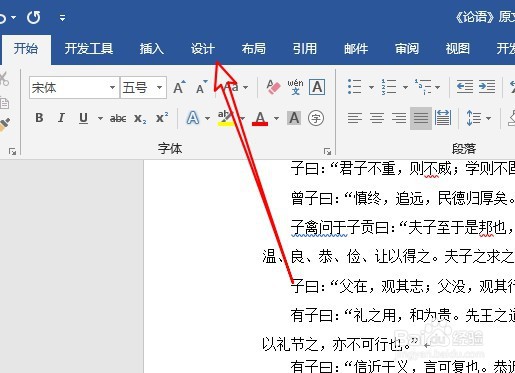Image resolution: width=515 pixels, height=373 pixels.
Task: Toggle superscript formatting
Action: click(162, 118)
